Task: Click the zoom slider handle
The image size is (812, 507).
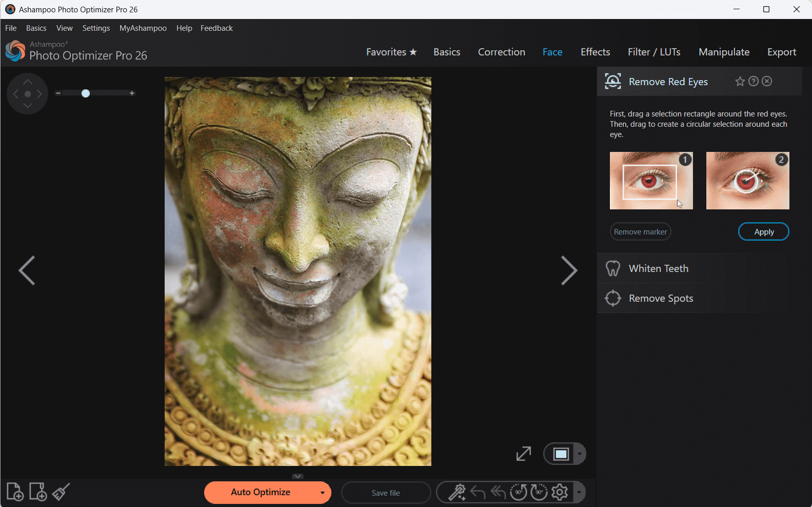Action: [x=86, y=93]
